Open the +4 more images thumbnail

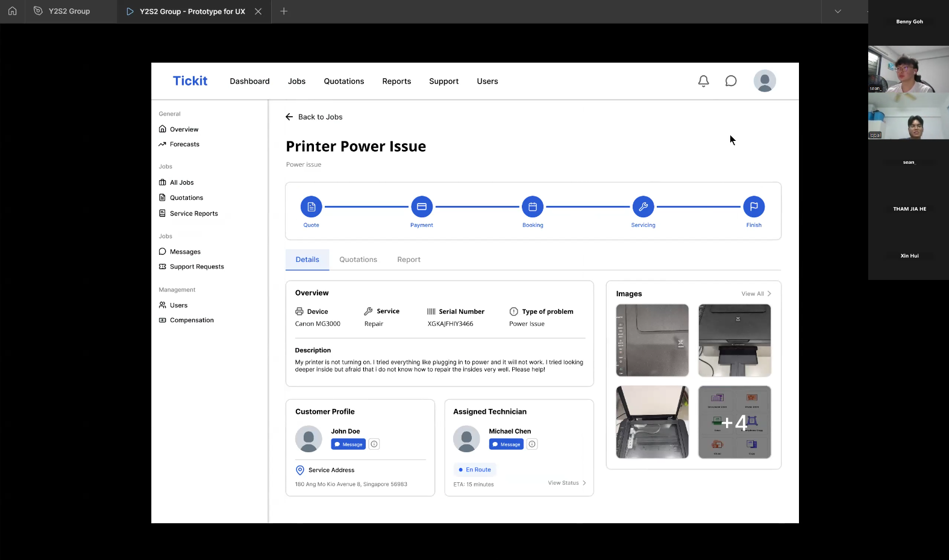point(734,422)
